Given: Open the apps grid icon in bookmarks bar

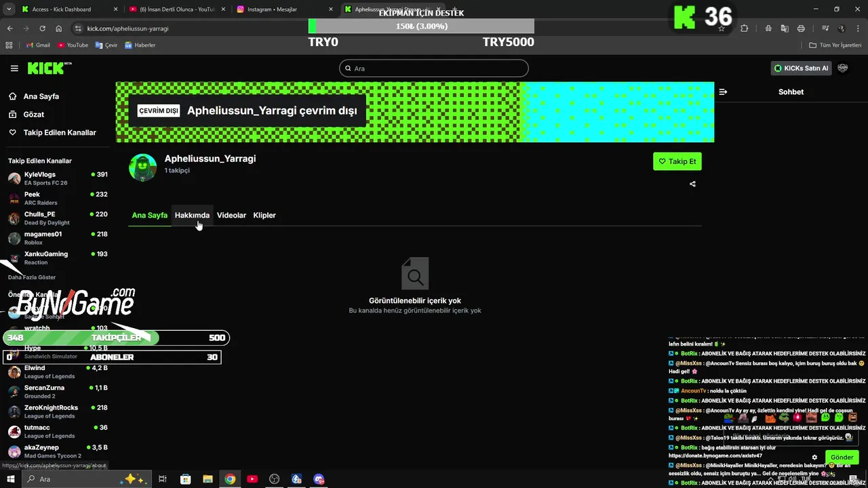Looking at the screenshot, I should (x=9, y=45).
